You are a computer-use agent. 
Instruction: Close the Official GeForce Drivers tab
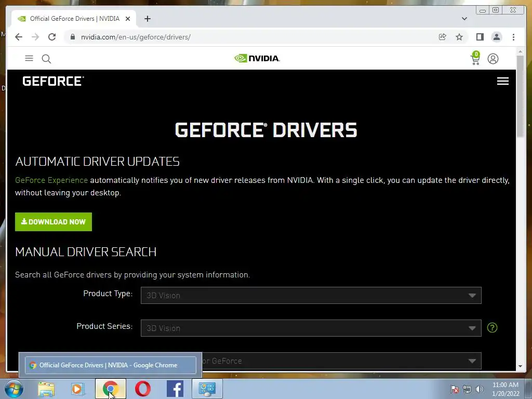128,19
